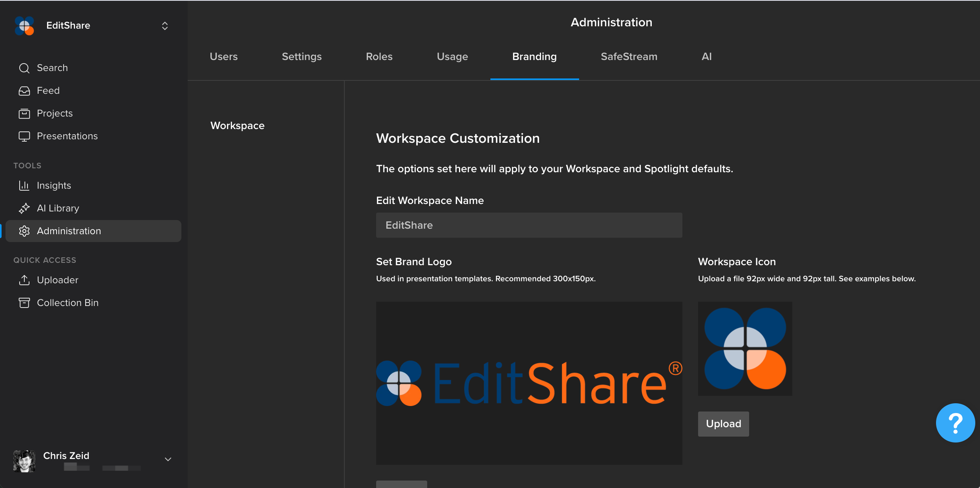
Task: Select Workspace in the branding side menu
Action: pos(238,126)
